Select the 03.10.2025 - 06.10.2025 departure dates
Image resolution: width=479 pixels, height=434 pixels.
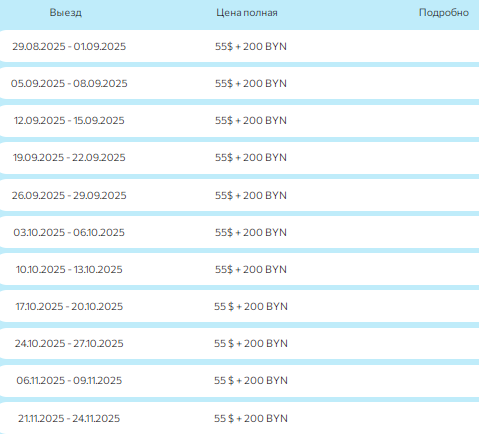coord(69,232)
